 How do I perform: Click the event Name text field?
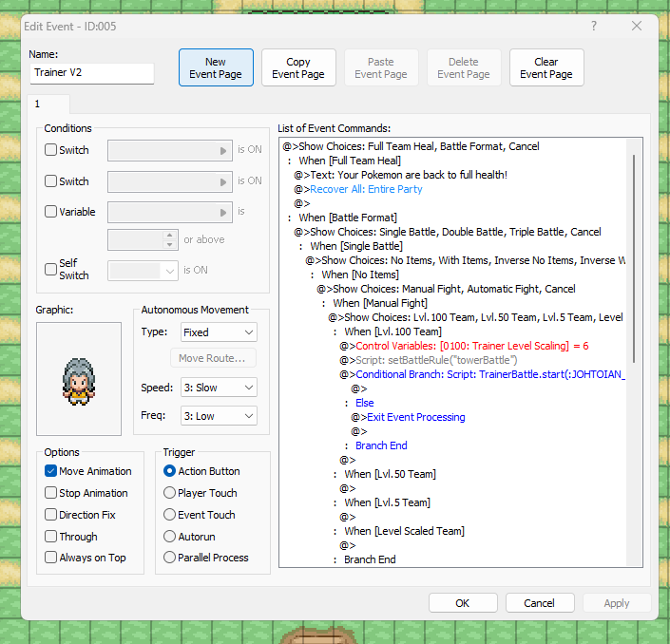point(92,73)
